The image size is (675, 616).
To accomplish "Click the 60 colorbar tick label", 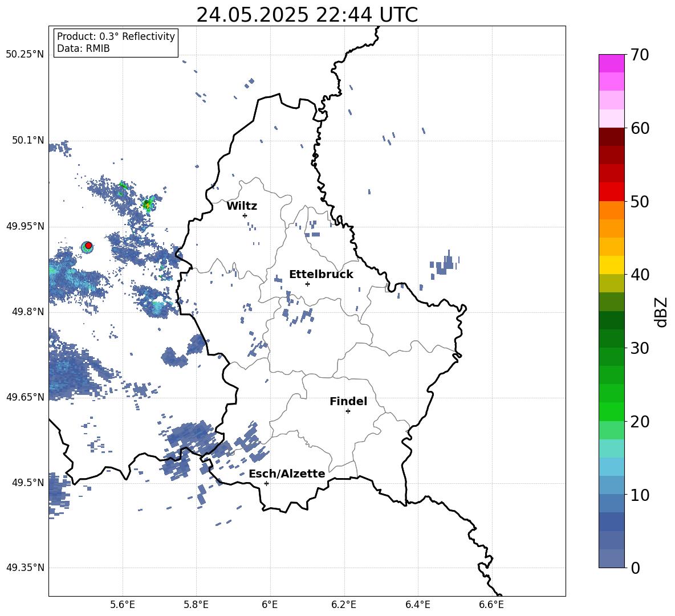I will (640, 128).
